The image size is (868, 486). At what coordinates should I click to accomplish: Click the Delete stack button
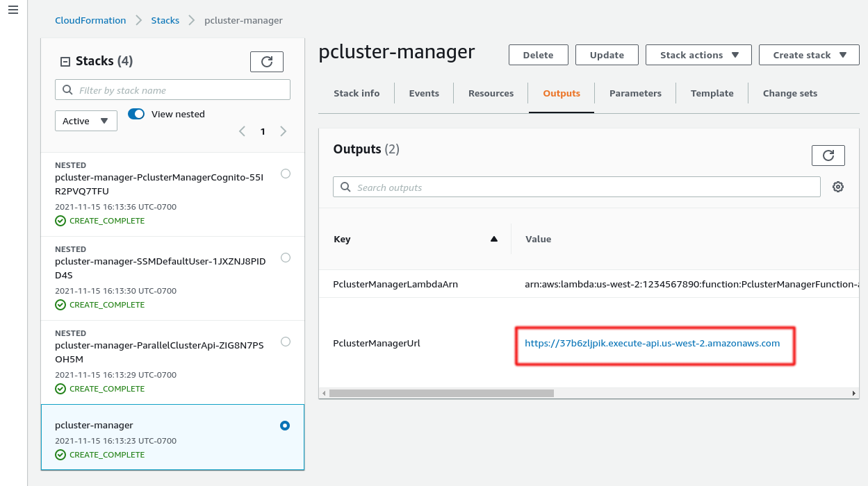click(x=539, y=55)
